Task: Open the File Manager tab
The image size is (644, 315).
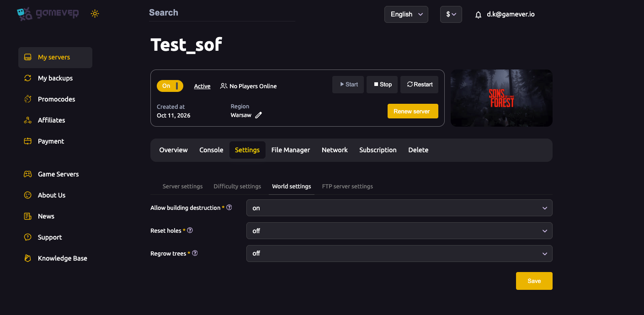Action: pos(291,150)
